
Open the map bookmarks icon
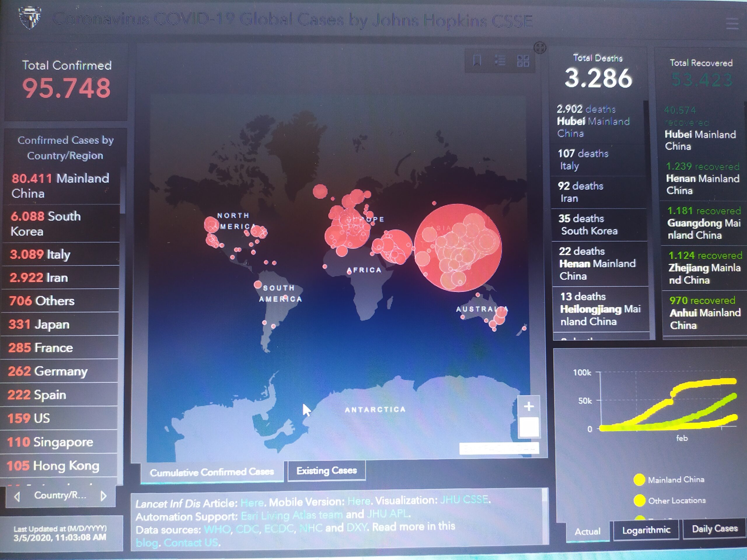coord(477,61)
